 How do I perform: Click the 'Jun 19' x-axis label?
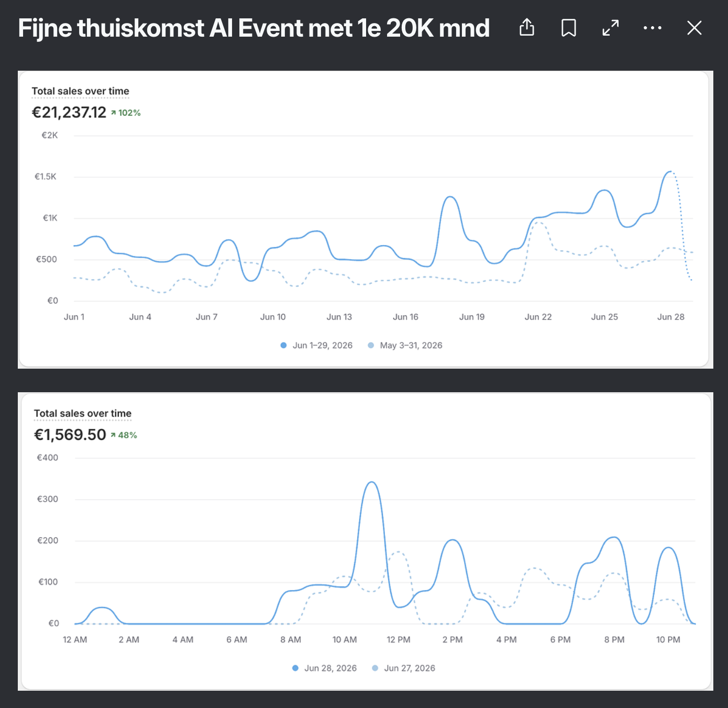(472, 317)
